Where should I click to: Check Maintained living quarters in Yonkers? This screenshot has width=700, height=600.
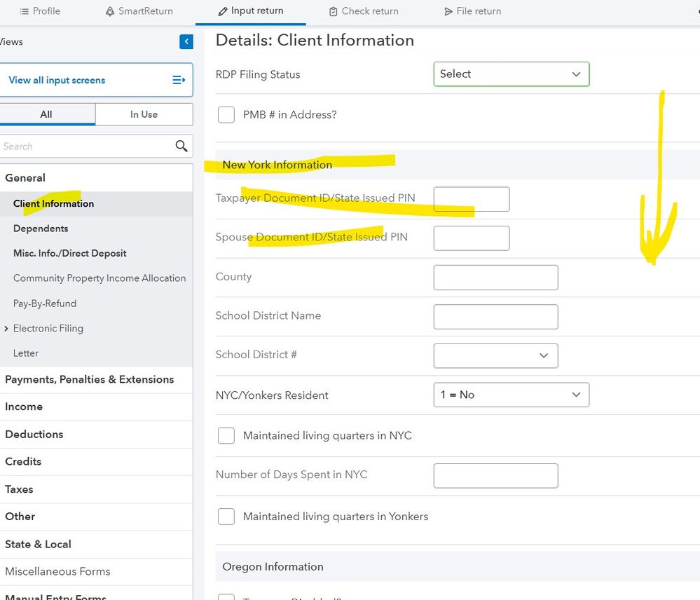pos(226,517)
